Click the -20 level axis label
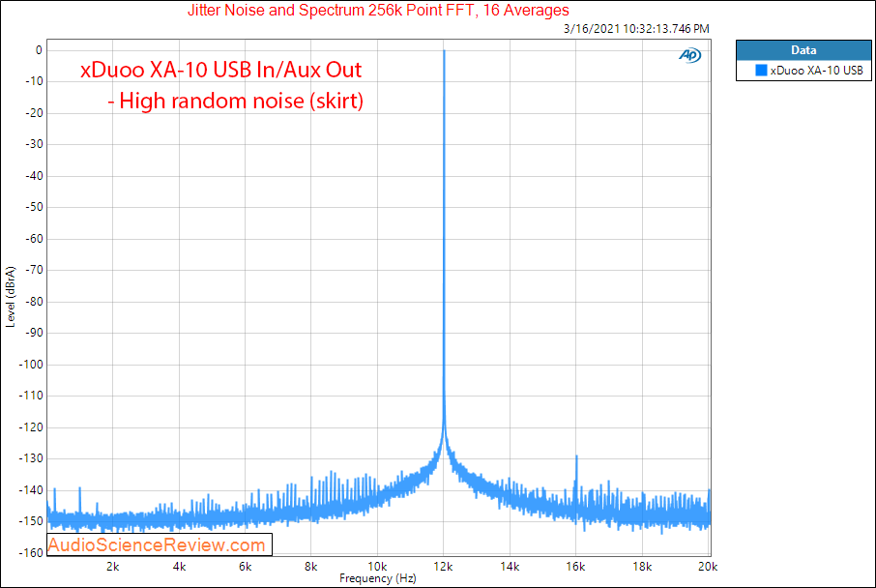The image size is (876, 588). 34,113
